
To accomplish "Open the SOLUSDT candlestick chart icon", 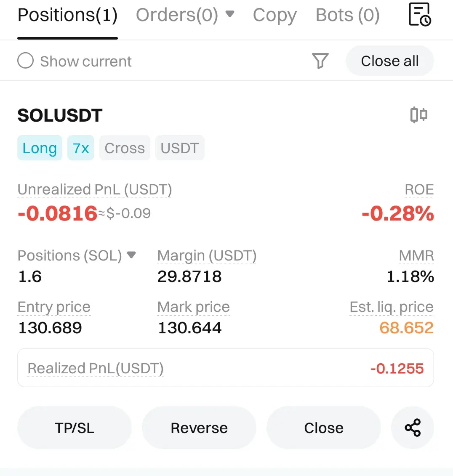I will click(x=418, y=114).
